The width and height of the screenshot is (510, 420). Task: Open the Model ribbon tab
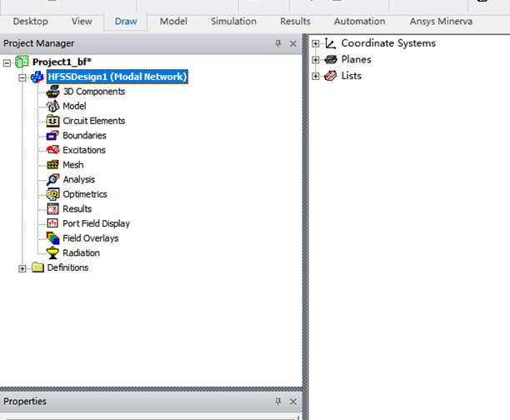[173, 22]
